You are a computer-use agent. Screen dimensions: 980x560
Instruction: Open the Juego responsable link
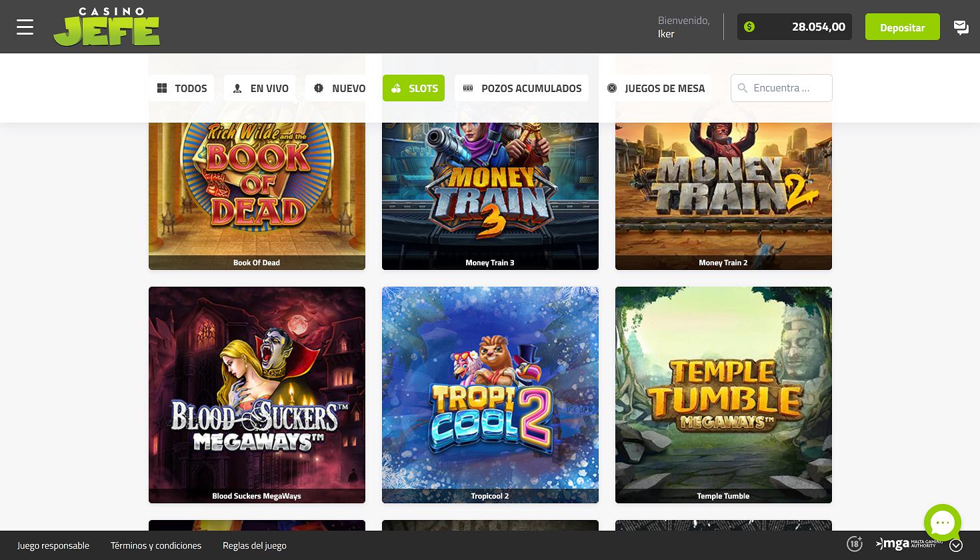(x=53, y=545)
